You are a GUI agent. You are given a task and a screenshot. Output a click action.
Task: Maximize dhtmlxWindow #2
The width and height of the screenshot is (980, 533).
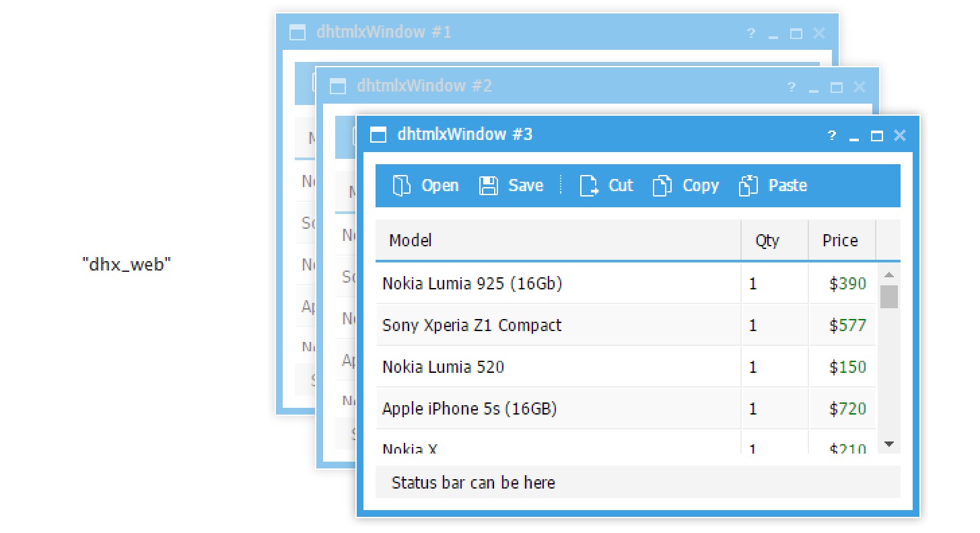point(836,87)
